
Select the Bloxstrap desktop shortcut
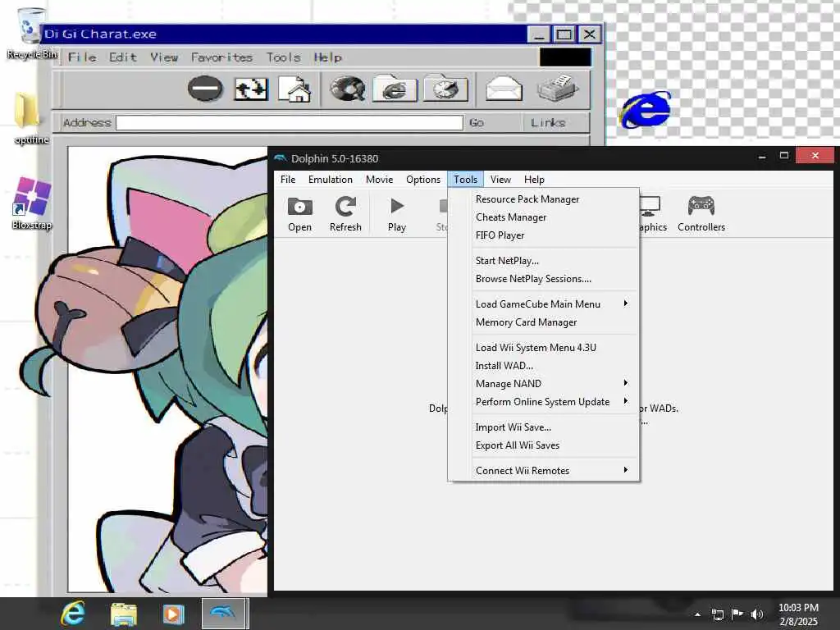pyautogui.click(x=32, y=203)
